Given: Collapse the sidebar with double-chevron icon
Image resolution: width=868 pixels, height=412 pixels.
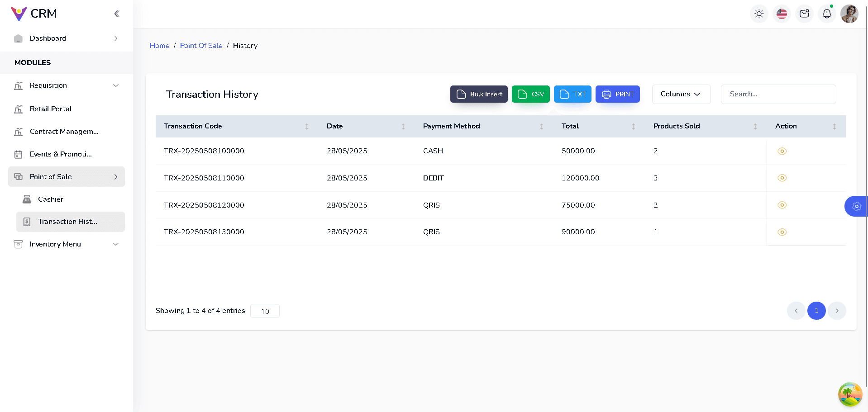Looking at the screenshot, I should point(117,14).
